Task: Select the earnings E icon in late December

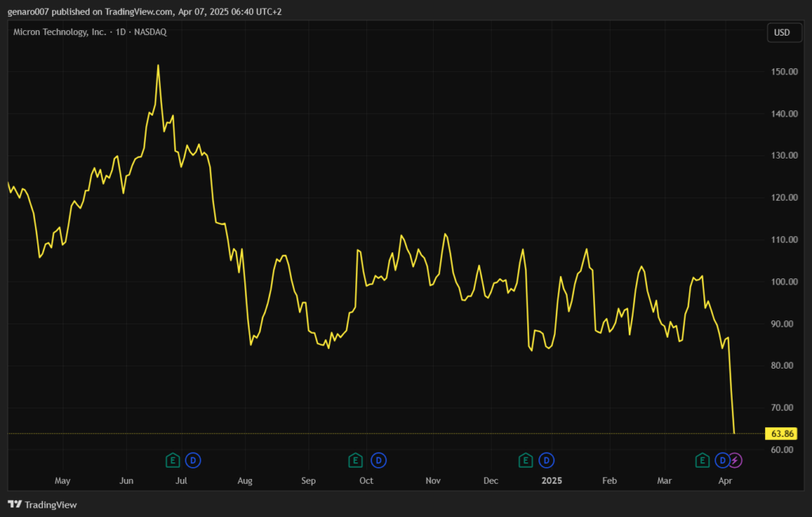Action: point(525,460)
